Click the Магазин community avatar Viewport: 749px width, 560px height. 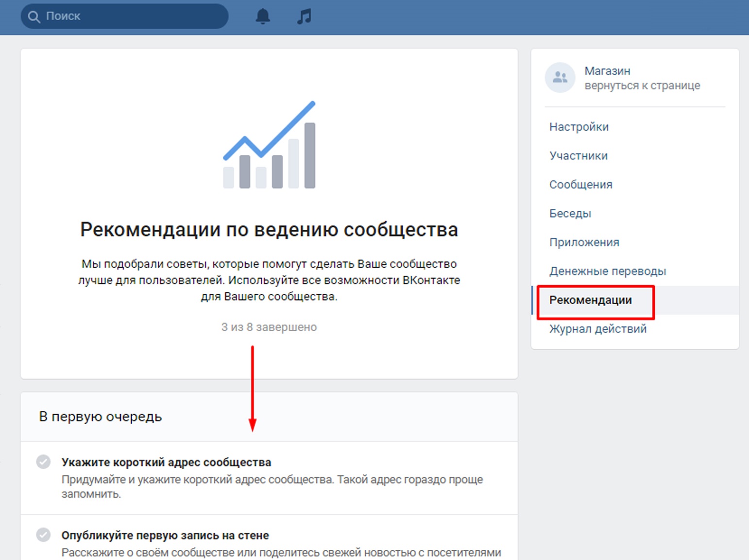tap(560, 78)
